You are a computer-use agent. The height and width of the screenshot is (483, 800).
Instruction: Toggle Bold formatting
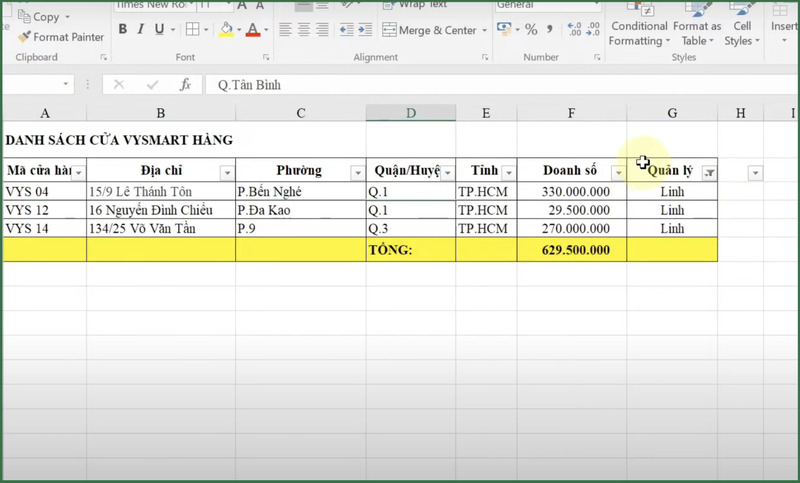click(x=123, y=30)
